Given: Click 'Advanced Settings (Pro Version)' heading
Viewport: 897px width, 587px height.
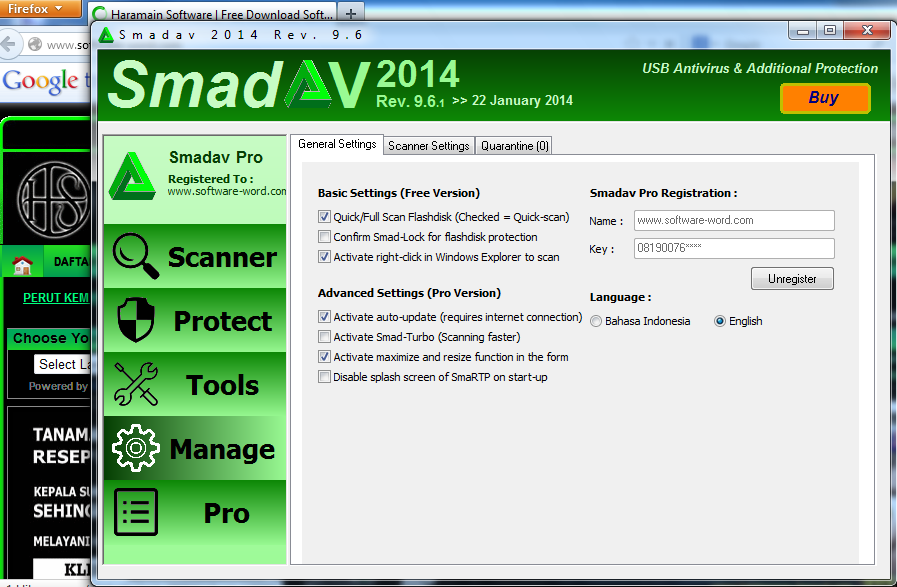Looking at the screenshot, I should click(409, 293).
